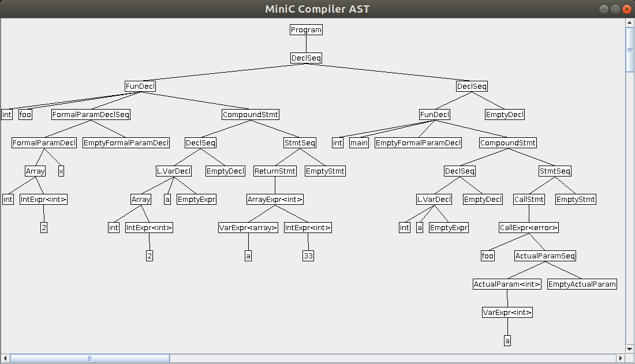Click the Program root node
The width and height of the screenshot is (635, 364).
click(306, 29)
